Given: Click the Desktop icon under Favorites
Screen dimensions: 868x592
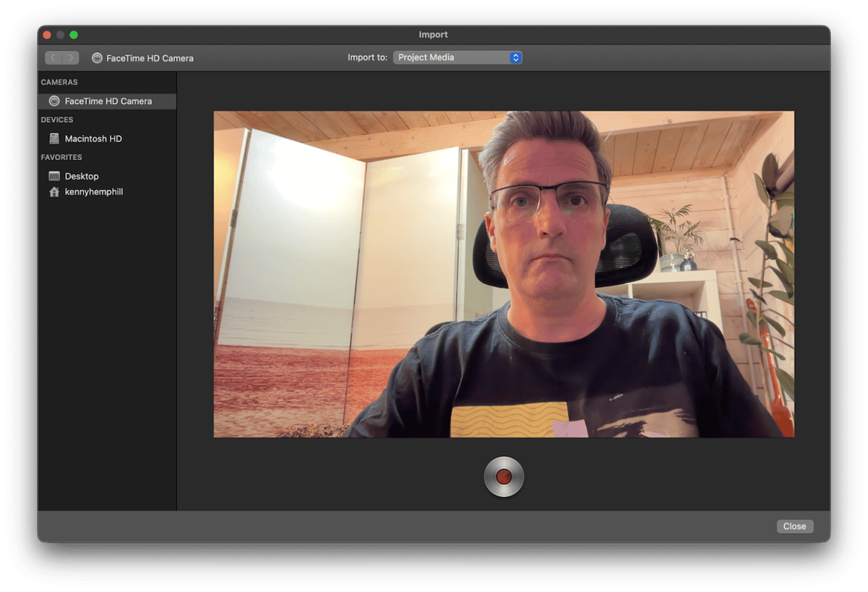Looking at the screenshot, I should pos(54,176).
